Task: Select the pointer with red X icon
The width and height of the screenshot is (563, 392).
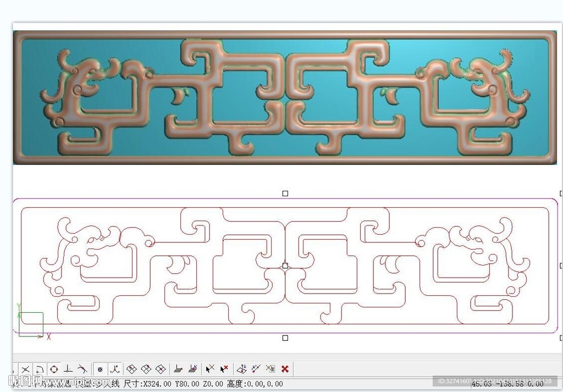Action: (224, 369)
